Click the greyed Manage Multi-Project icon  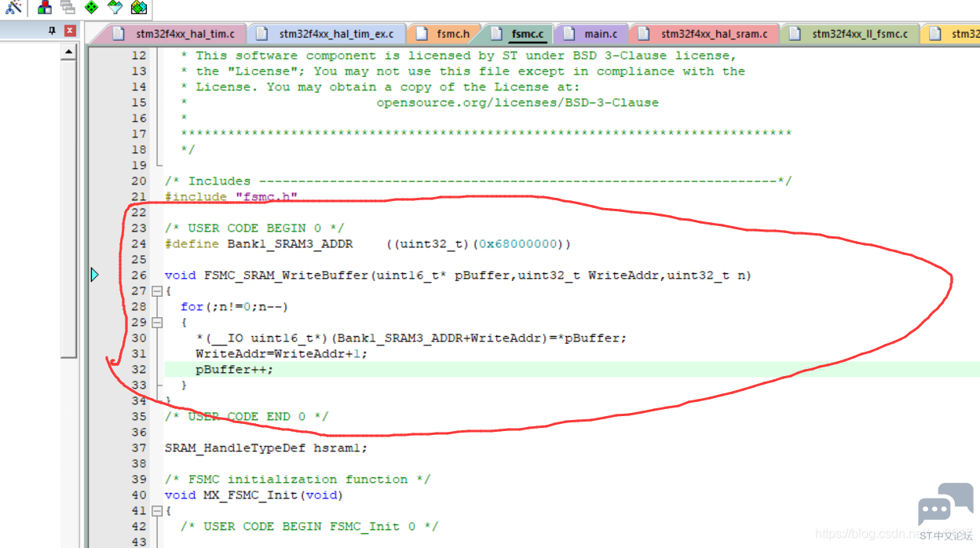coord(68,7)
